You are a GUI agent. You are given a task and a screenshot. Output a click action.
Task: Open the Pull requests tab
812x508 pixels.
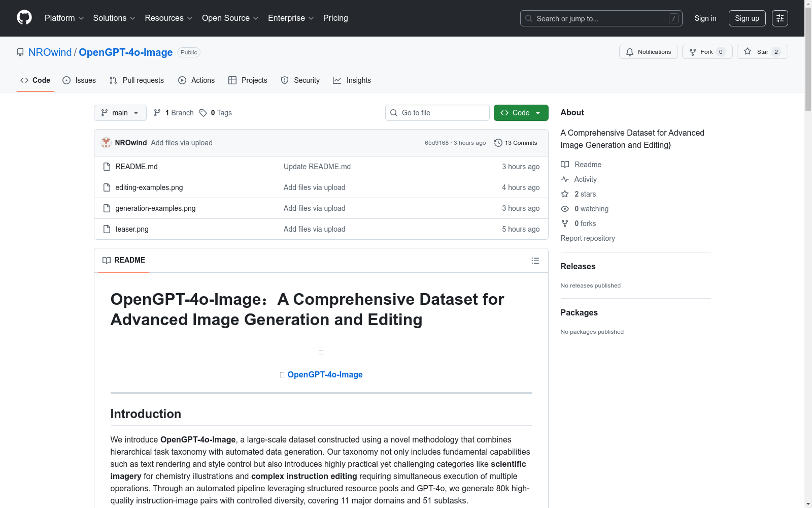click(137, 80)
